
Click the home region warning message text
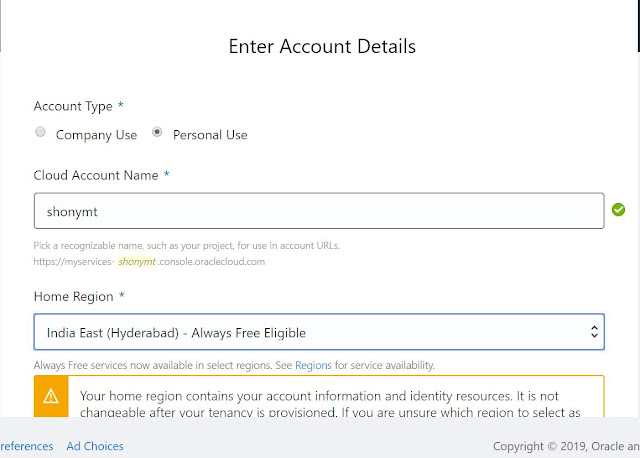pyautogui.click(x=330, y=405)
